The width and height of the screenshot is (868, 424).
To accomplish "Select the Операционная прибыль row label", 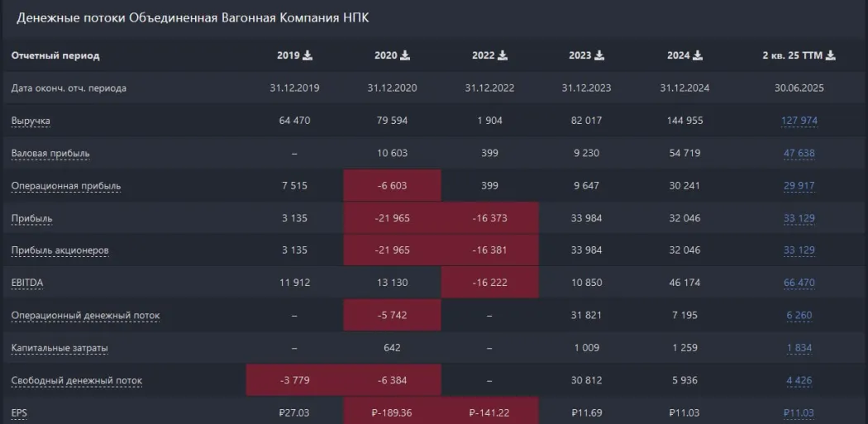I will [65, 186].
